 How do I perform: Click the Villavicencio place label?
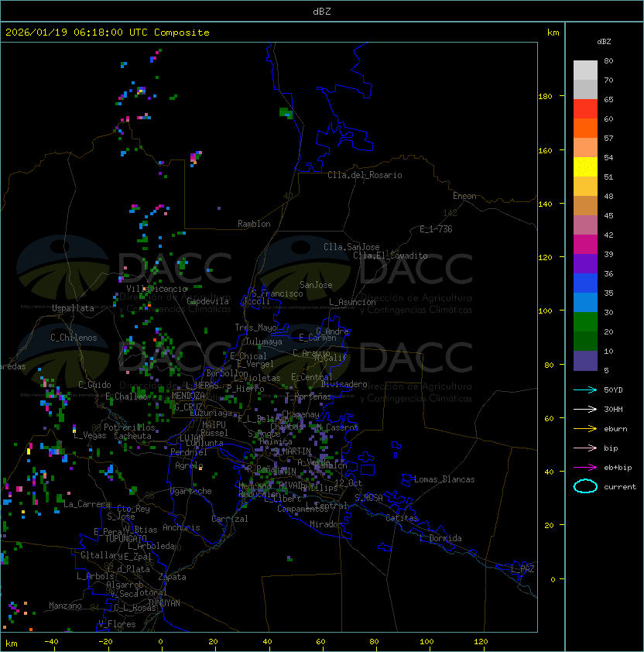click(x=156, y=289)
